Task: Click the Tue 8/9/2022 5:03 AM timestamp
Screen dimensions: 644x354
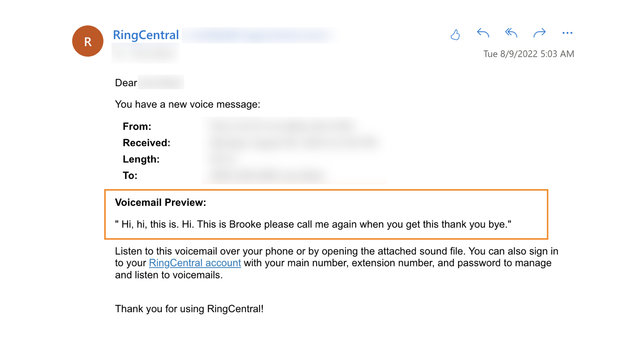Action: 528,54
